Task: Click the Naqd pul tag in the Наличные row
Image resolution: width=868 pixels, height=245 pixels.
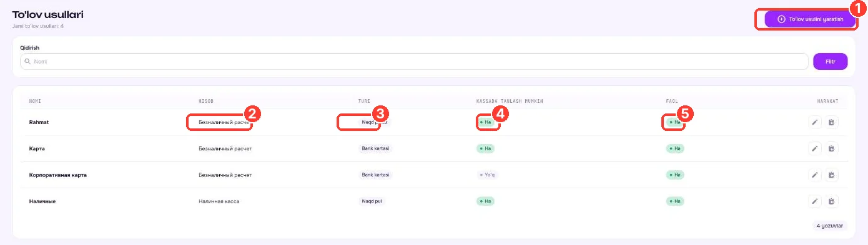Action: click(372, 201)
